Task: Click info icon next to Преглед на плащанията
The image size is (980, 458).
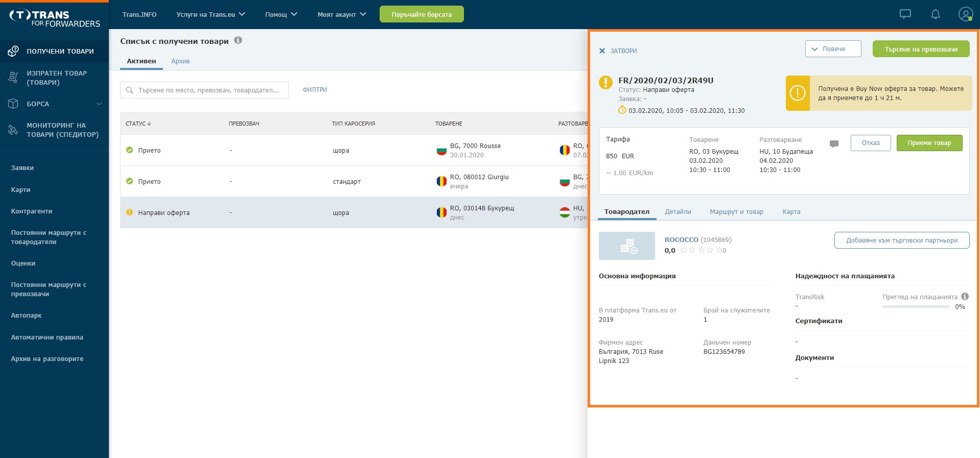Action: [965, 297]
